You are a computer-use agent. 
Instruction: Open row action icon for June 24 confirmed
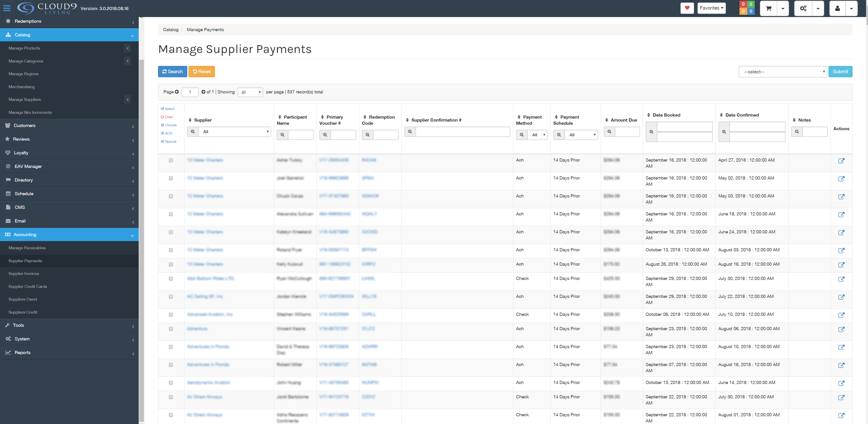841,232
